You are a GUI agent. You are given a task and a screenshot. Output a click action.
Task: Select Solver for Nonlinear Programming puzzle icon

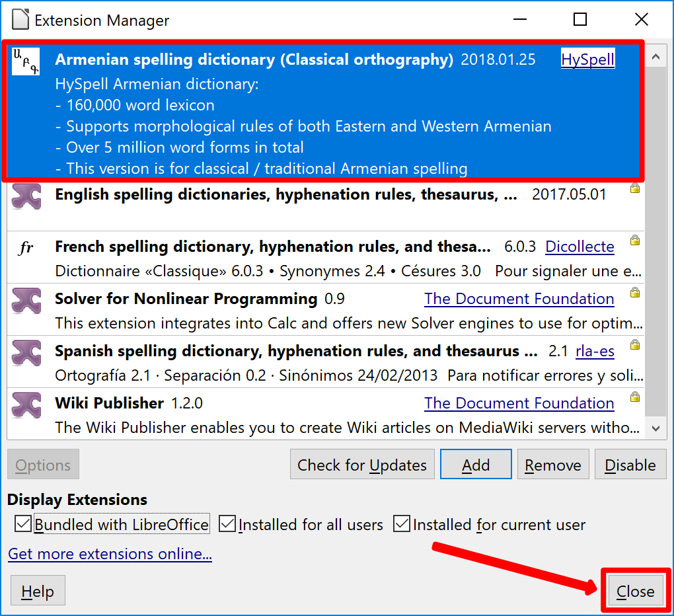tap(26, 301)
